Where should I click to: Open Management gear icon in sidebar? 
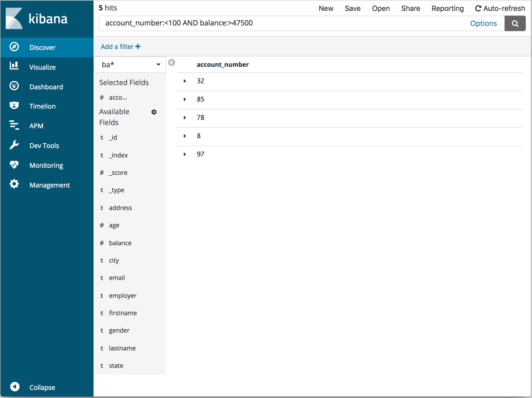pos(15,184)
